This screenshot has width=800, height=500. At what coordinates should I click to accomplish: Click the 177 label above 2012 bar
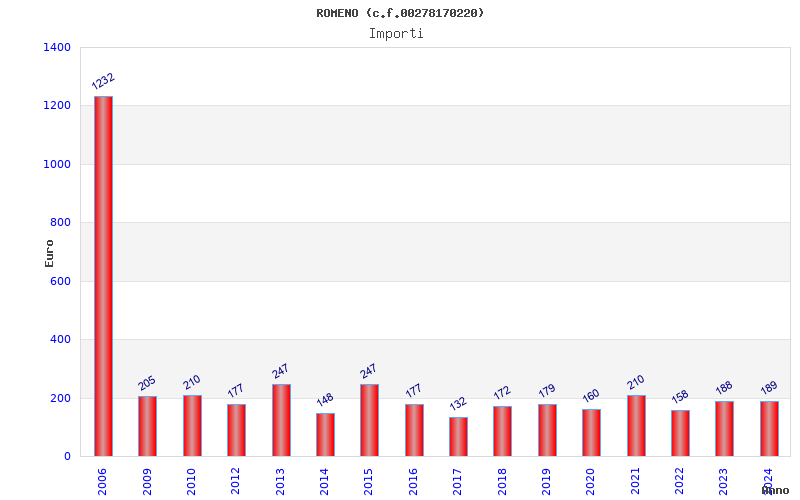[235, 391]
